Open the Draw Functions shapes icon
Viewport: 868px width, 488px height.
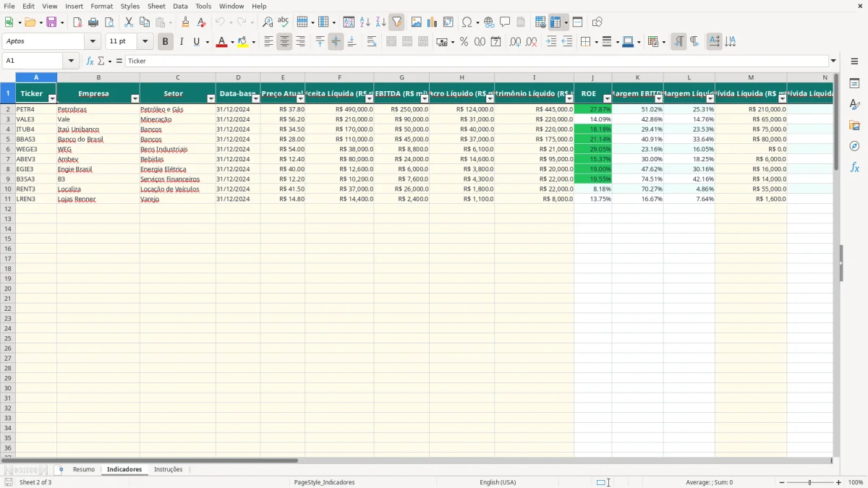(597, 22)
